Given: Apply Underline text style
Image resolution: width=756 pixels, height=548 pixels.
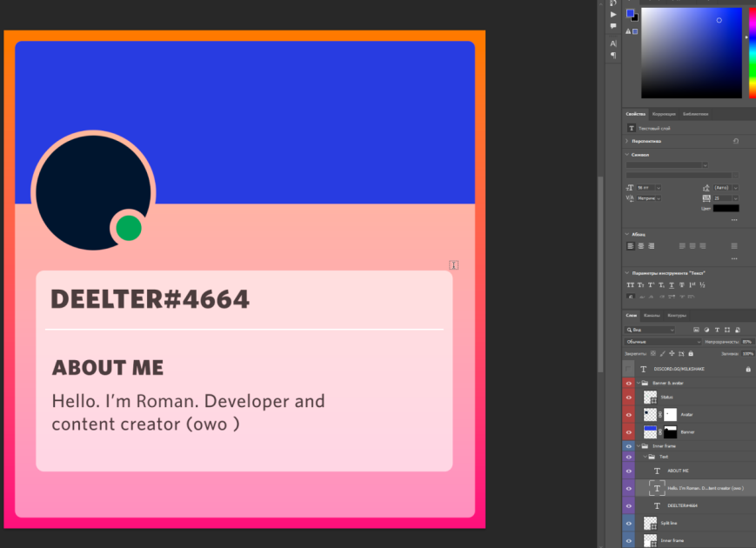Looking at the screenshot, I should pyautogui.click(x=672, y=284).
